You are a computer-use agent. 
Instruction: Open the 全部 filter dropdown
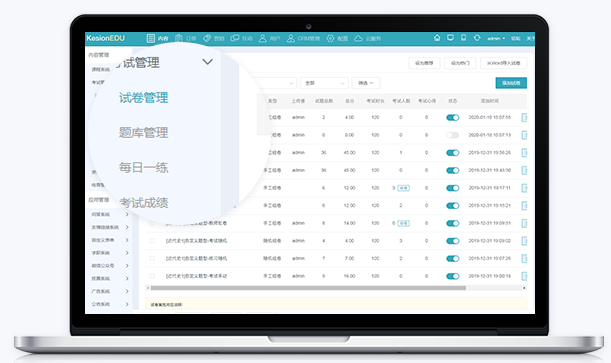tap(324, 83)
